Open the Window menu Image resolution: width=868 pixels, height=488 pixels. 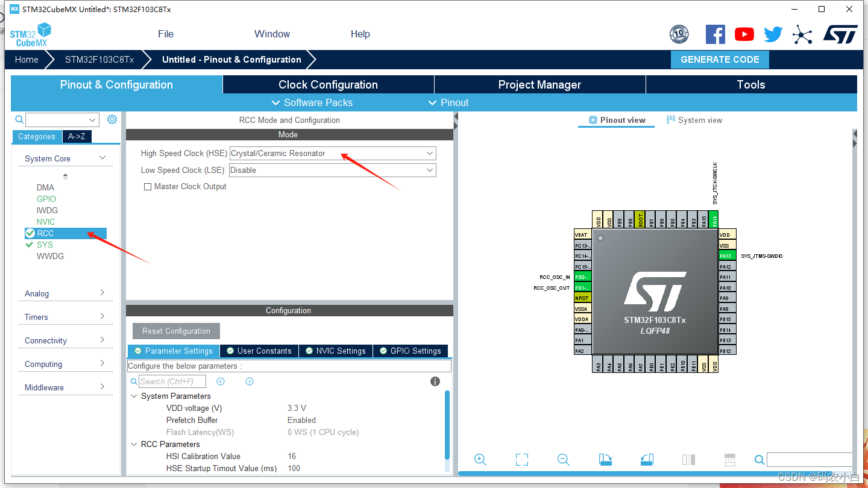271,34
